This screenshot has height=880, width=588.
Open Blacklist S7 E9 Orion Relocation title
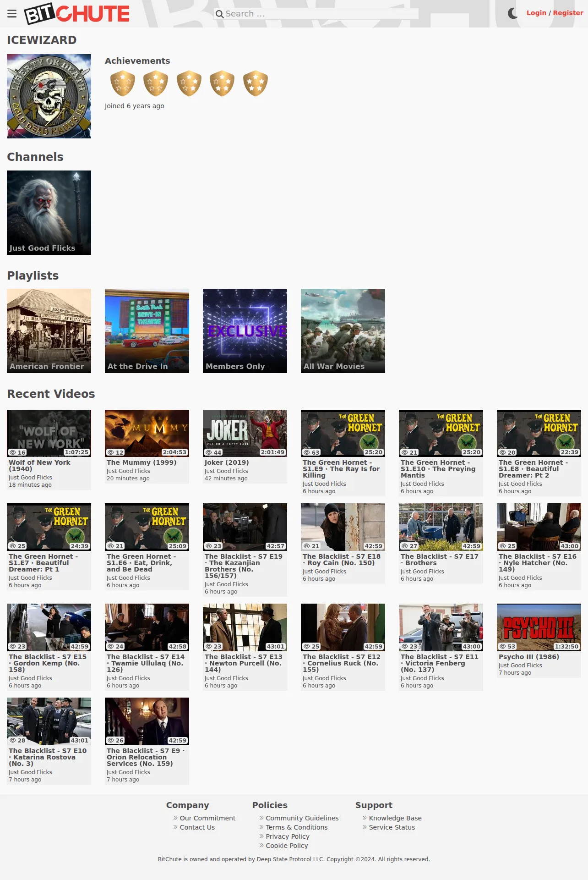pos(146,757)
